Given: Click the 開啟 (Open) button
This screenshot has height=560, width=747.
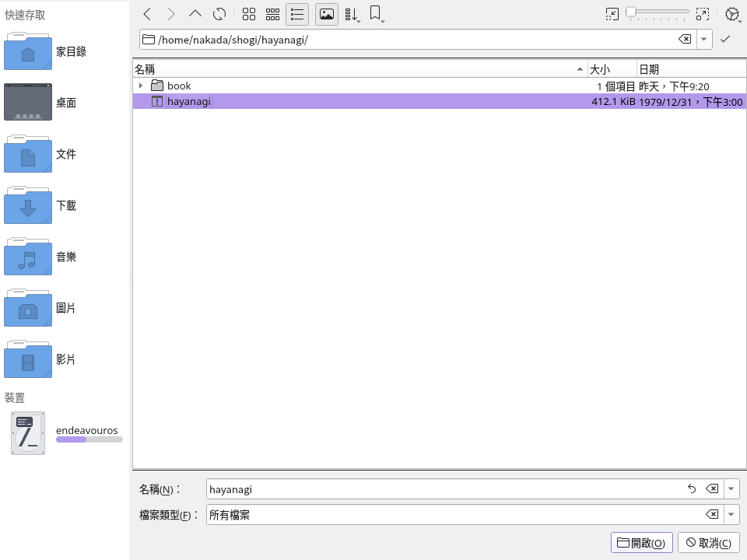Looking at the screenshot, I should coord(642,542).
